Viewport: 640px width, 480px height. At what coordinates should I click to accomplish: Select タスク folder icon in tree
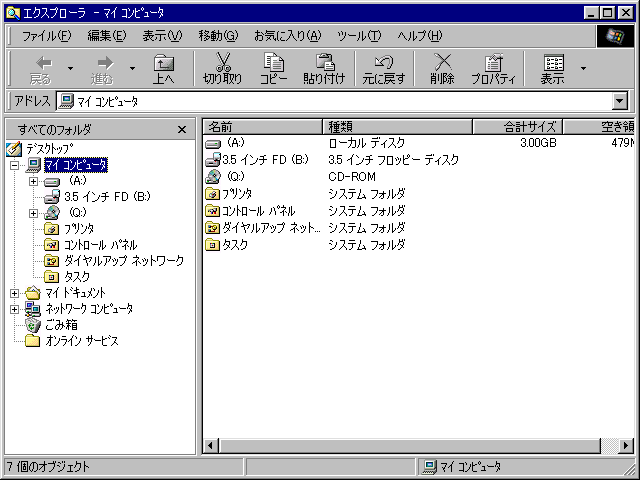tap(51, 277)
